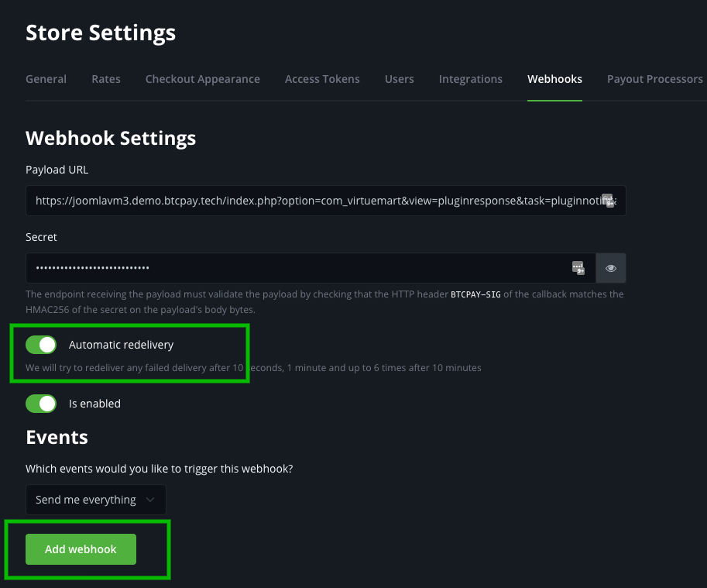
Task: View the Access Tokens tab
Action: coord(322,78)
